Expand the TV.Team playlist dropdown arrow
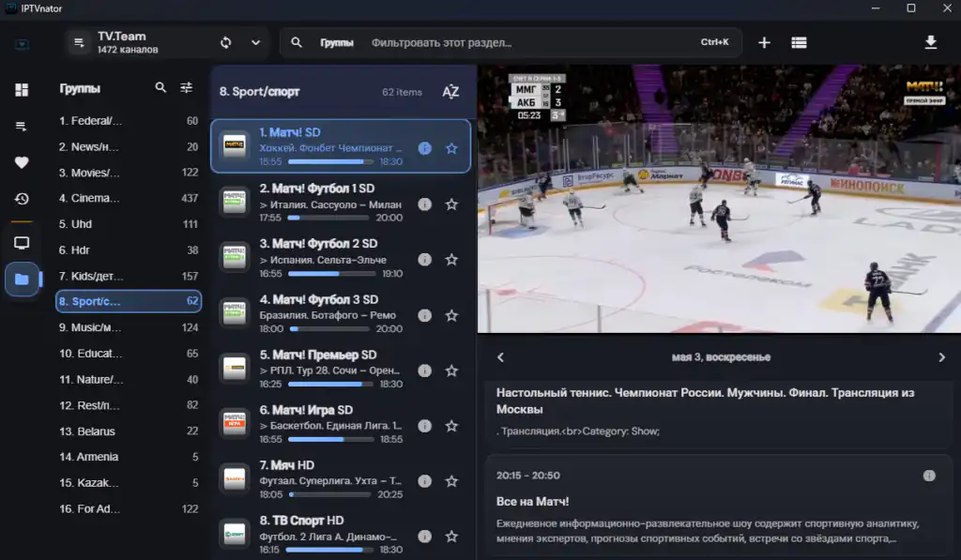 point(255,42)
